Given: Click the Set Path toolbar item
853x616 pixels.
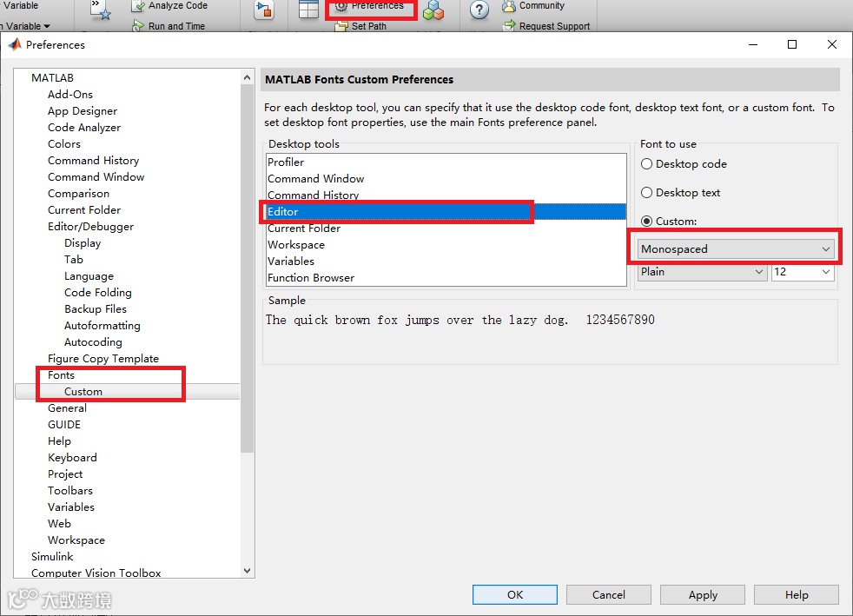Looking at the screenshot, I should pyautogui.click(x=360, y=25).
